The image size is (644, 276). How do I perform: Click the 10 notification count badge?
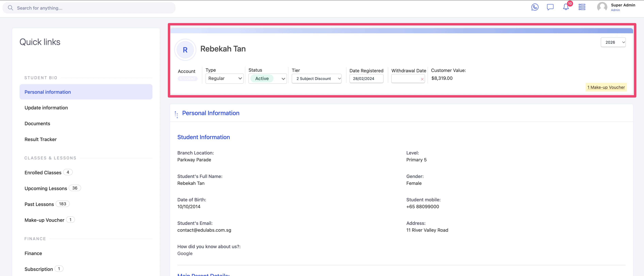[570, 4]
